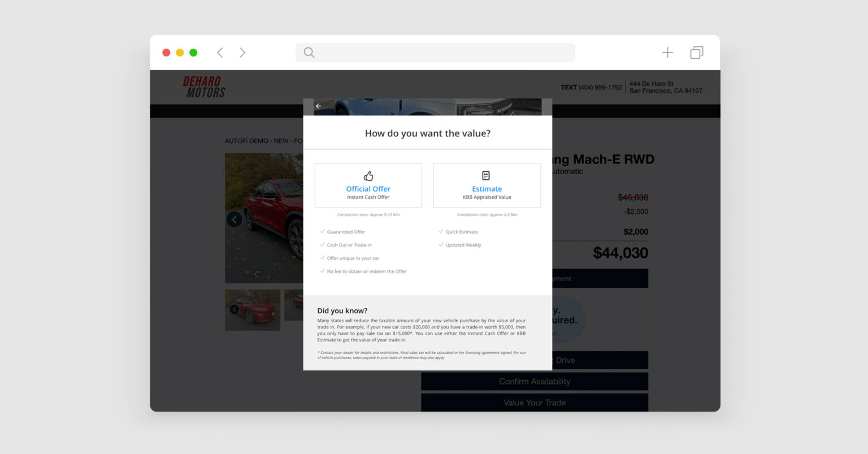Click browser forward navigation arrow
Image resolution: width=868 pixels, height=454 pixels.
point(242,53)
